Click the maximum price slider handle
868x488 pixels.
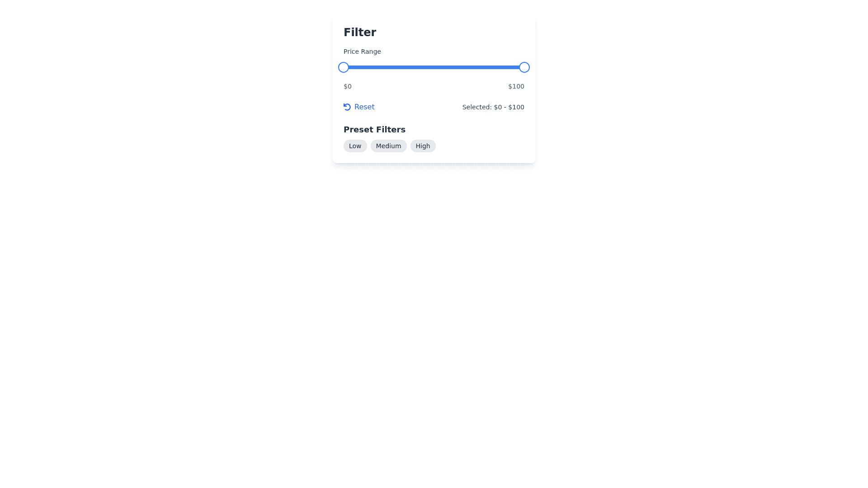click(x=524, y=67)
